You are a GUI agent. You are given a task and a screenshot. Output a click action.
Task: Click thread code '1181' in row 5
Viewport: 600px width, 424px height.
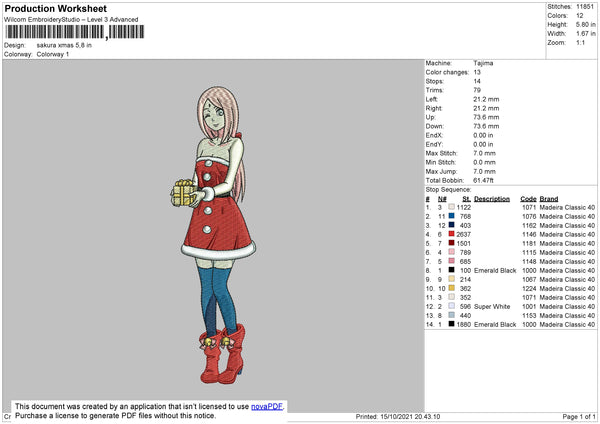(529, 243)
